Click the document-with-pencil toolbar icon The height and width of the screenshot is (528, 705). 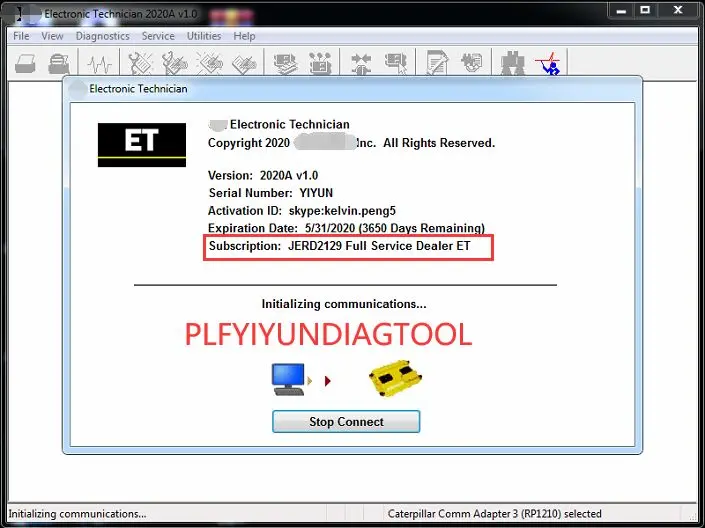[437, 63]
